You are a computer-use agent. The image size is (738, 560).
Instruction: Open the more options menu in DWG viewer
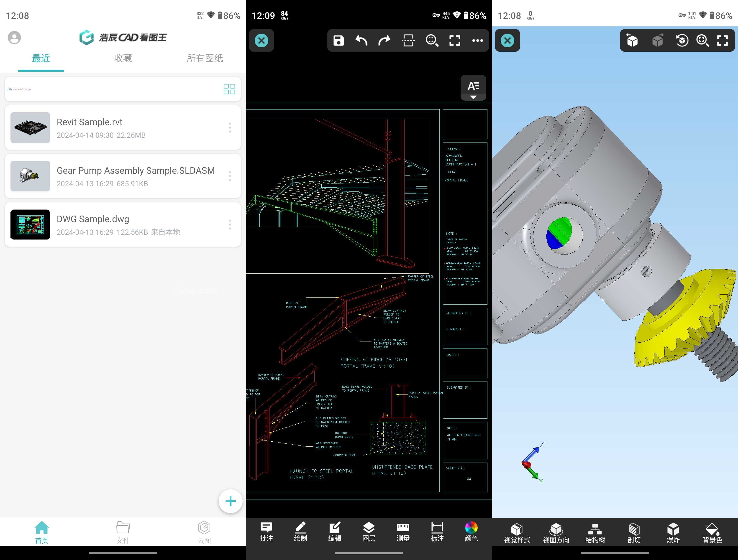click(478, 40)
